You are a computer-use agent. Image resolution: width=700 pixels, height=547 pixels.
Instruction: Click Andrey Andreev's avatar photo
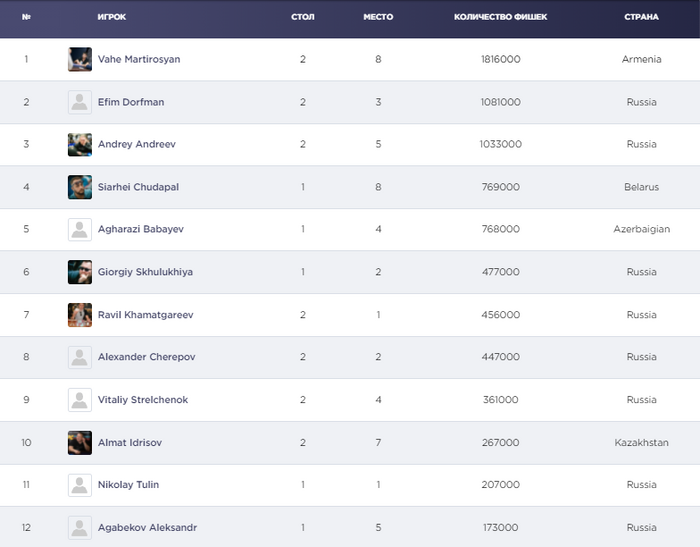[x=80, y=144]
